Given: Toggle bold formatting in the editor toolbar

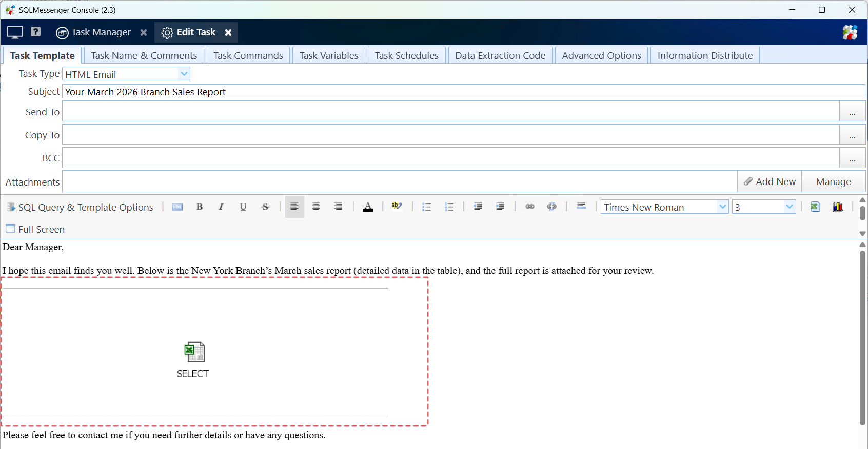Looking at the screenshot, I should tap(200, 207).
